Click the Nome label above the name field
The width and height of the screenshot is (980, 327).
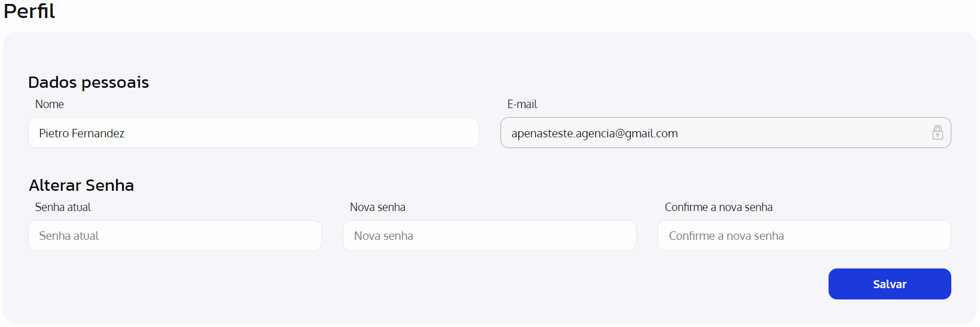(x=50, y=104)
